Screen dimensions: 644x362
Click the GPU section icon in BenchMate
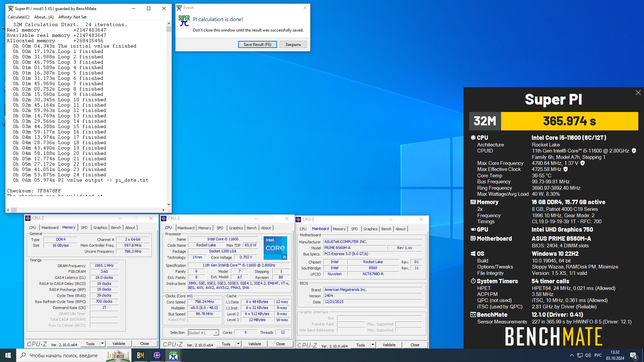point(473,230)
